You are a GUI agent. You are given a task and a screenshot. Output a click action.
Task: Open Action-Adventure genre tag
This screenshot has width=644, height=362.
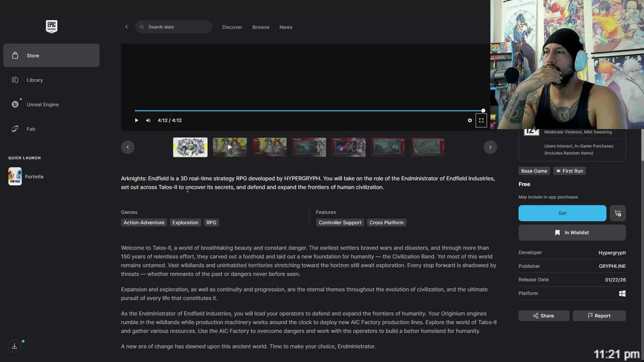tap(144, 222)
